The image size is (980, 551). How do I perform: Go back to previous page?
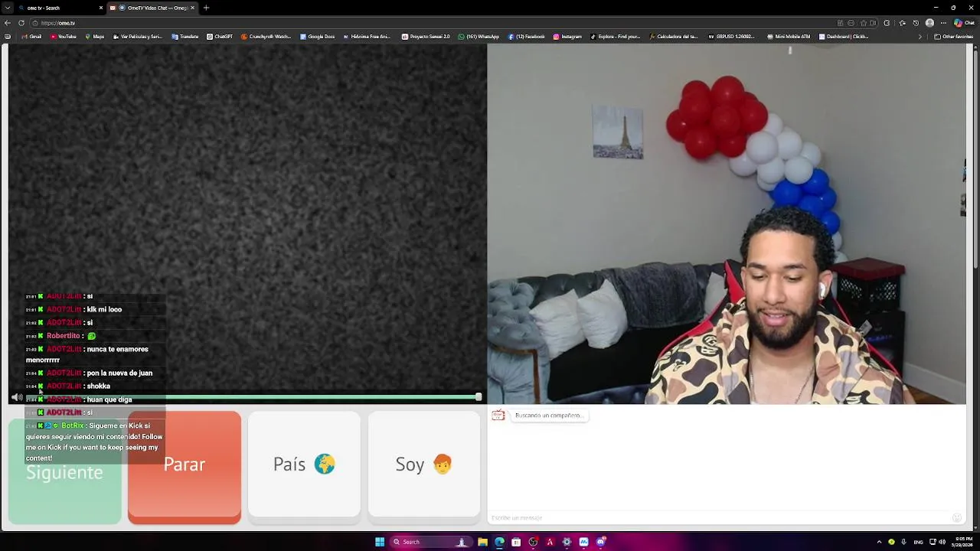(8, 23)
